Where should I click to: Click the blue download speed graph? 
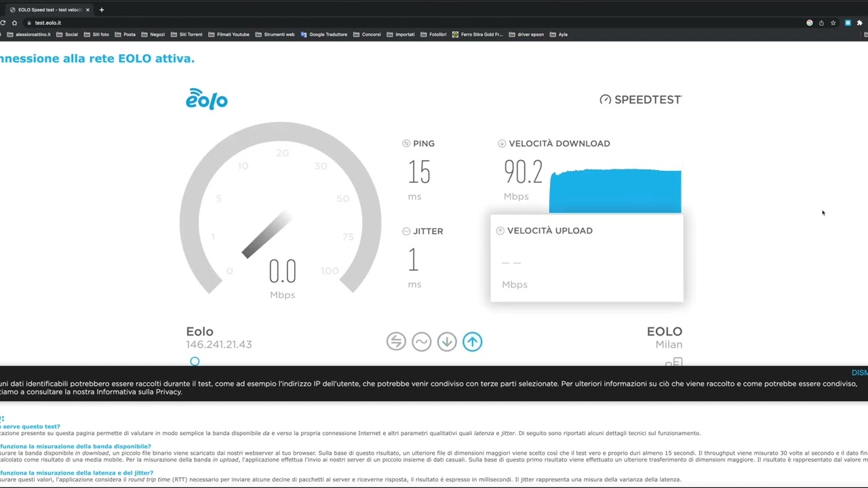click(x=615, y=191)
